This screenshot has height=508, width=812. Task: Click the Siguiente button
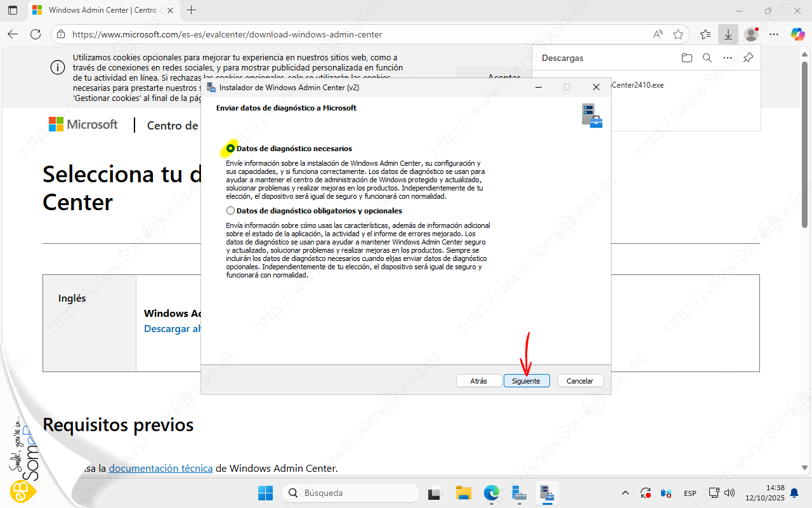tap(526, 381)
